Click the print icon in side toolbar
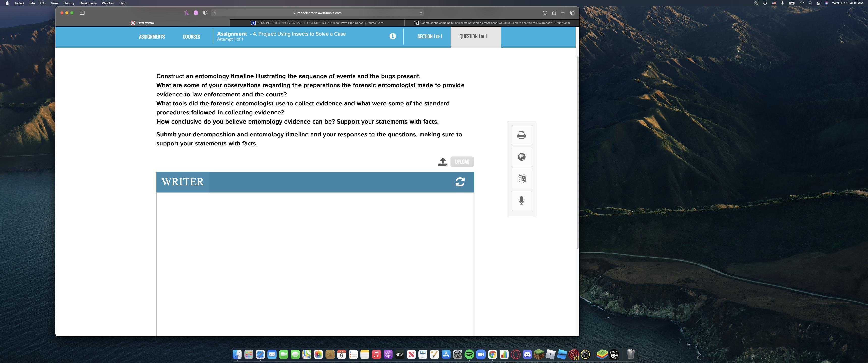The image size is (868, 363). pos(521,135)
